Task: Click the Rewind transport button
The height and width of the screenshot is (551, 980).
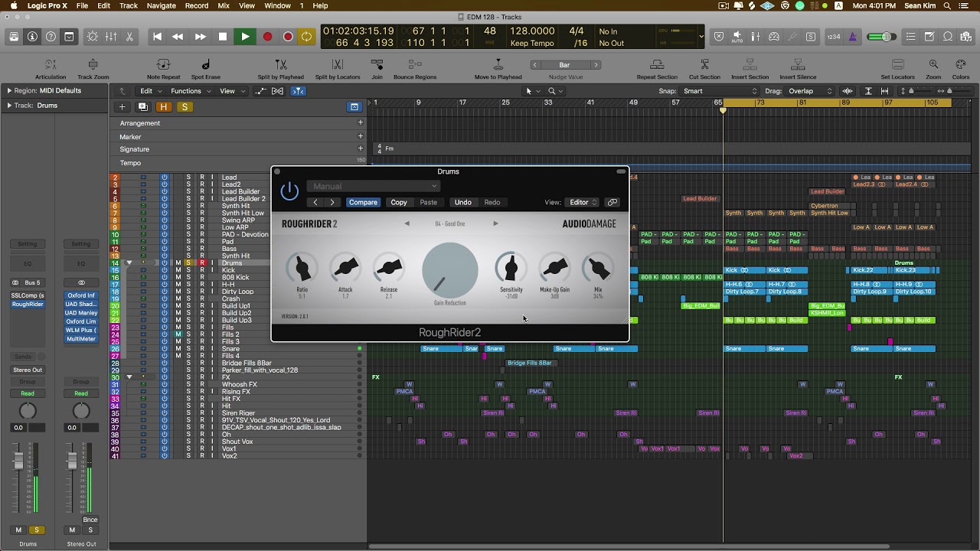Action: tap(178, 37)
